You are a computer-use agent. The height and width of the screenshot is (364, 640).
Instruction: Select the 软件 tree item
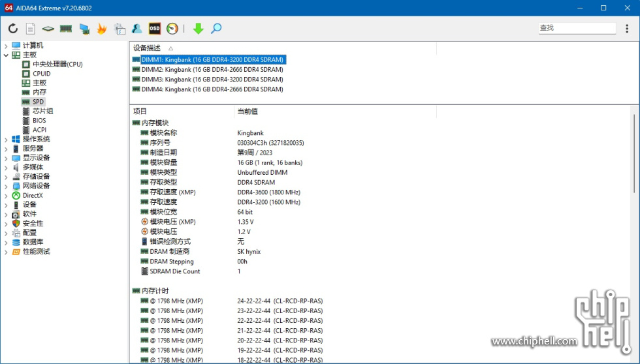29,214
